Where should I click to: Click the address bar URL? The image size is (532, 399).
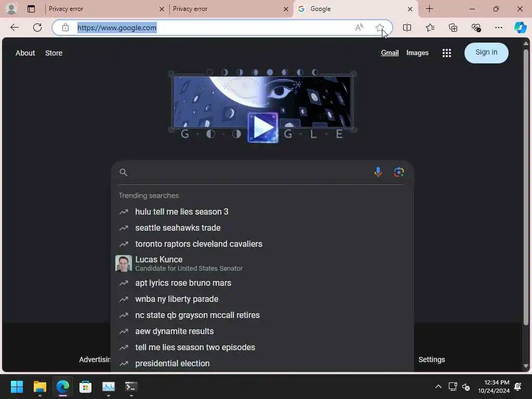(x=117, y=28)
